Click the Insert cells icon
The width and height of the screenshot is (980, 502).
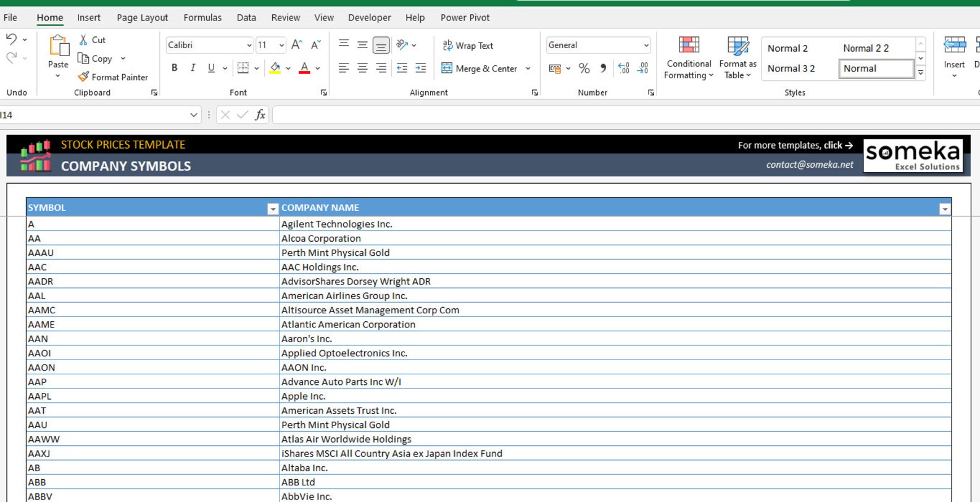point(954,45)
